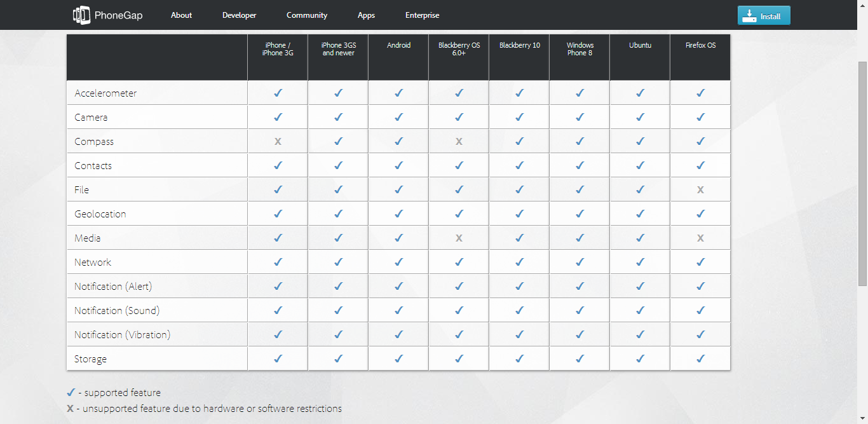Click the Network checkmark under iPhone 3GS
Screen dimensions: 868x424
point(338,262)
